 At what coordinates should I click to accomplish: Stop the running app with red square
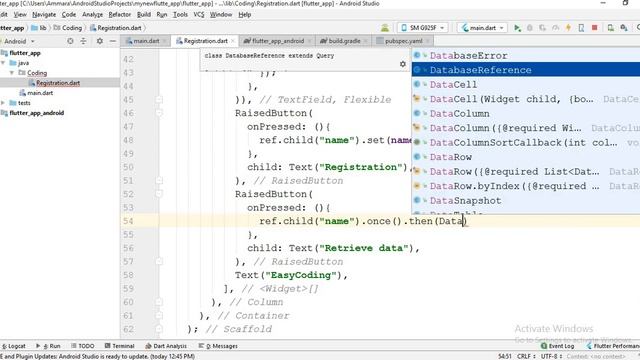tap(594, 28)
